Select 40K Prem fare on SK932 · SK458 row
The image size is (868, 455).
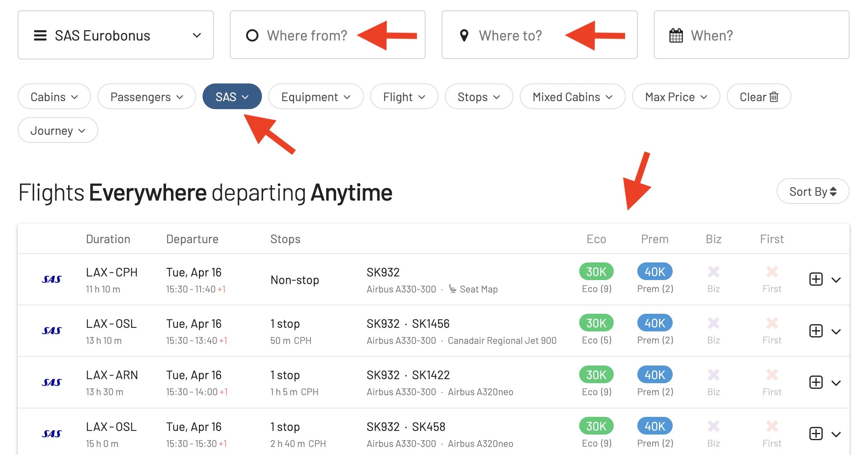655,426
